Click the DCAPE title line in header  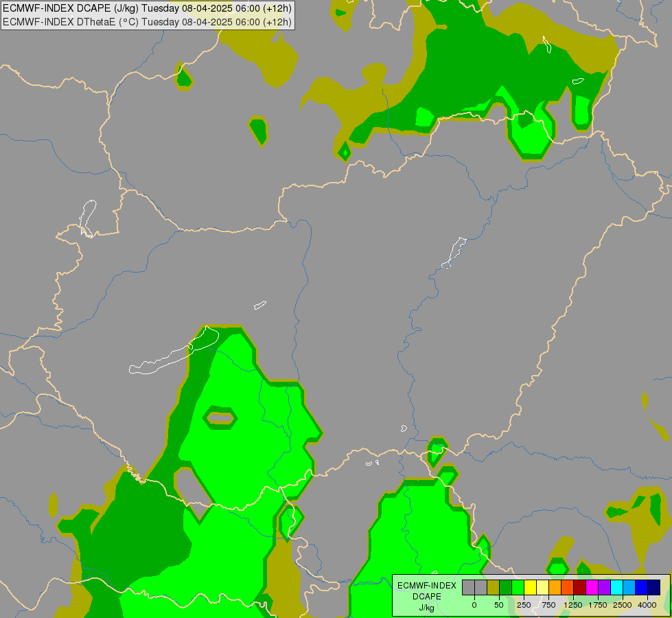[148, 8]
